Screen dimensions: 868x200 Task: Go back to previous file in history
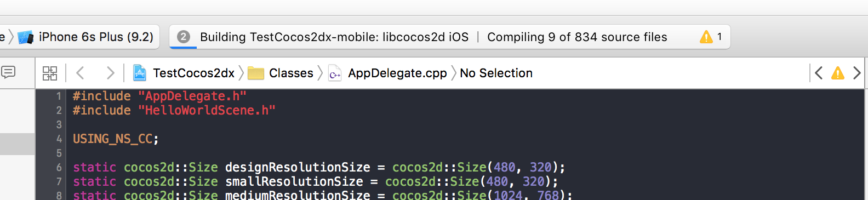click(80, 73)
